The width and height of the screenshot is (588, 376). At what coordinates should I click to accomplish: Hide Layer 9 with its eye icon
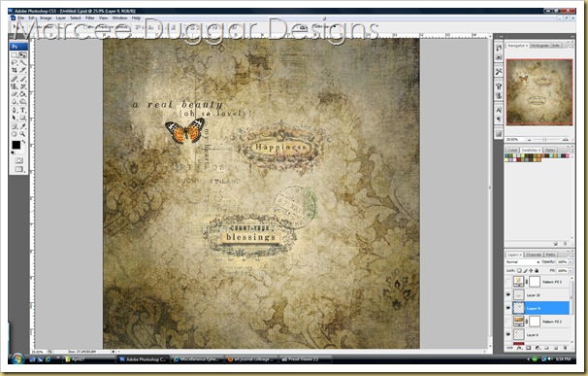508,308
